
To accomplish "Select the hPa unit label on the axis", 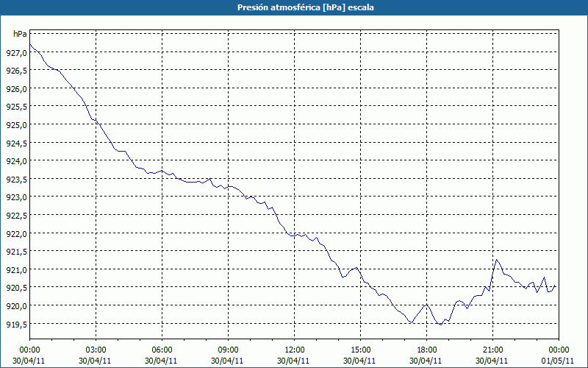I will coord(20,34).
